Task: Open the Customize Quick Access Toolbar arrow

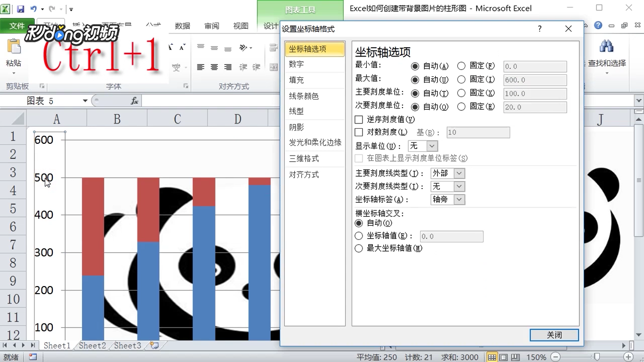Action: [71, 9]
